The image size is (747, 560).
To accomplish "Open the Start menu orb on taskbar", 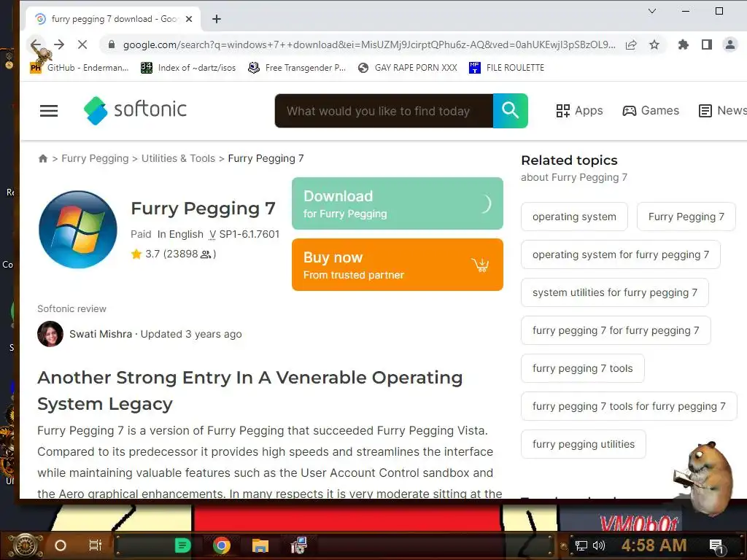I will tap(26, 545).
